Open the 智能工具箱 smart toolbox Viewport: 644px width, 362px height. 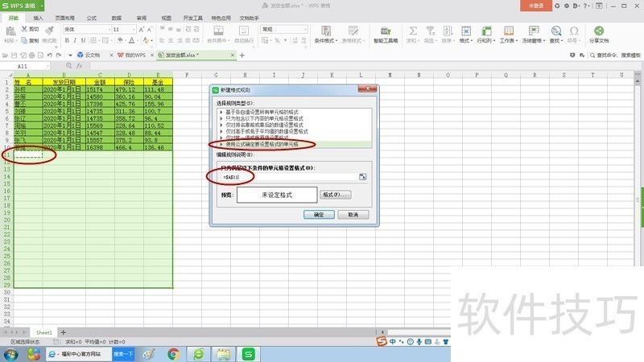386,35
